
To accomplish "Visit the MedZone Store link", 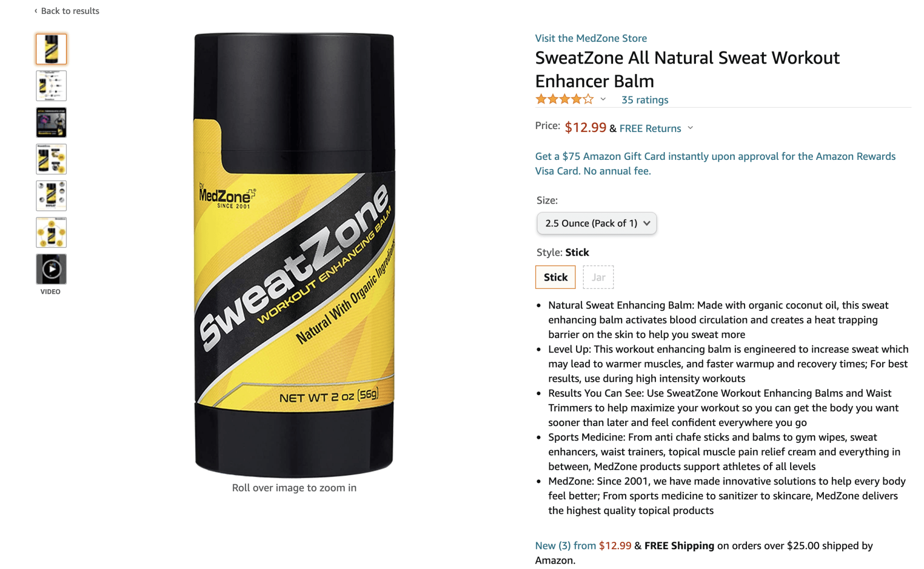I will pyautogui.click(x=590, y=38).
